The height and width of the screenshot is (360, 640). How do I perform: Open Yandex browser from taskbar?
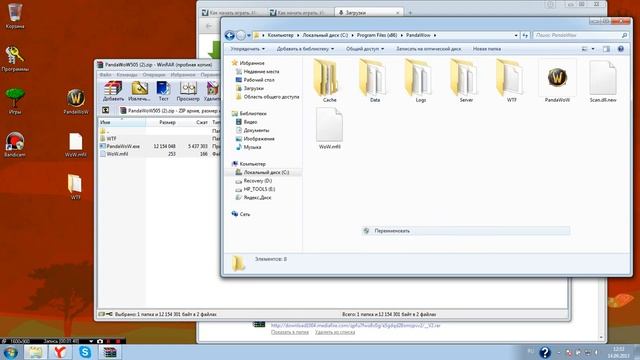60,352
